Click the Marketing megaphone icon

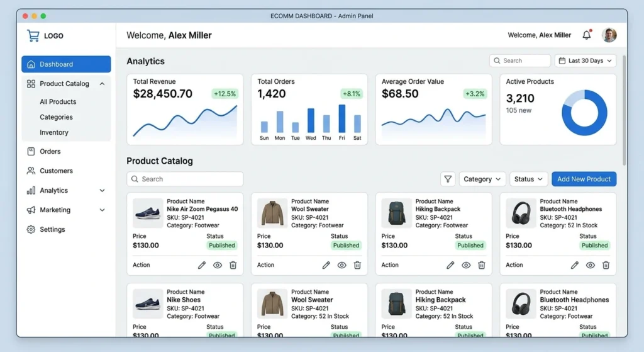pyautogui.click(x=31, y=210)
